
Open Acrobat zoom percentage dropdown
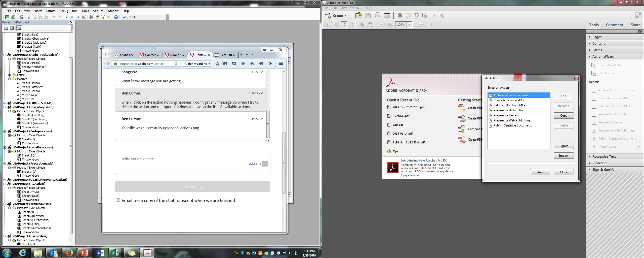pos(410,25)
